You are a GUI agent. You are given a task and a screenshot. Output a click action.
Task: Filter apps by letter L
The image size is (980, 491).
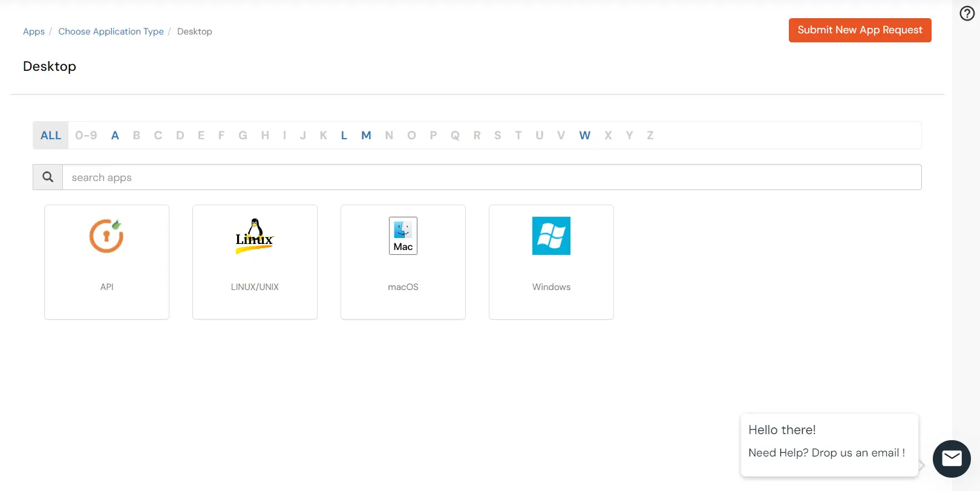344,136
